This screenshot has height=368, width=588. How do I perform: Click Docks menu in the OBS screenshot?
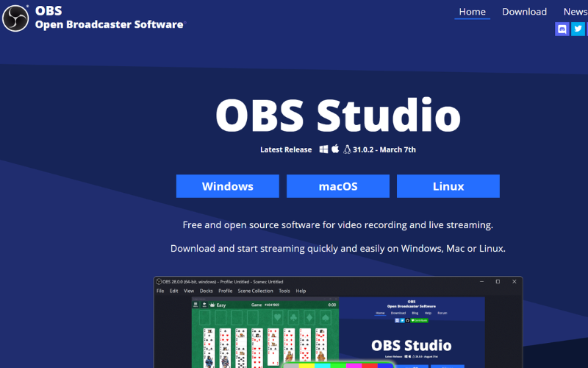click(207, 291)
